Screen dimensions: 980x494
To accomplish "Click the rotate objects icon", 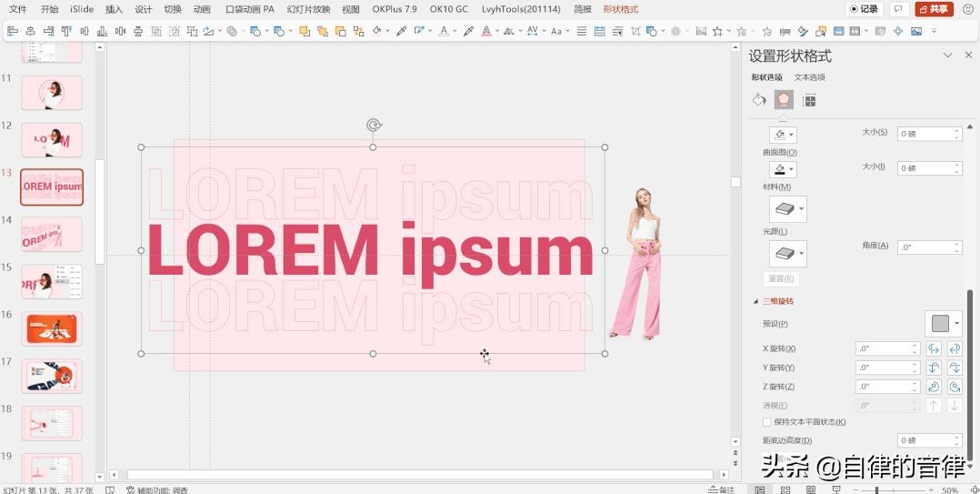I will click(208, 31).
